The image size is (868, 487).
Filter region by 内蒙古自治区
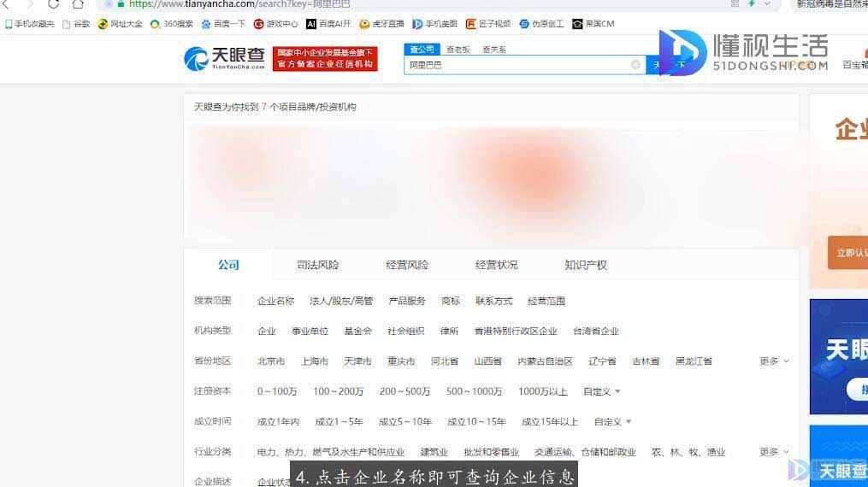click(x=545, y=361)
